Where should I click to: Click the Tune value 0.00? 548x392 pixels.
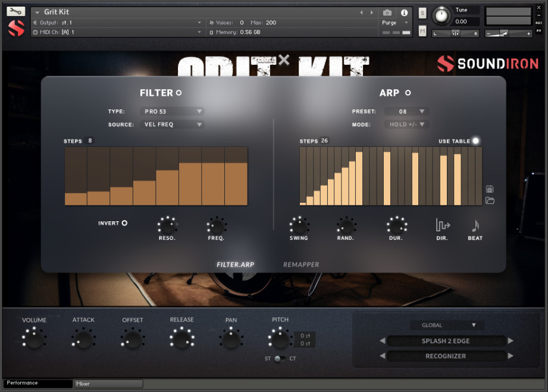click(x=461, y=21)
